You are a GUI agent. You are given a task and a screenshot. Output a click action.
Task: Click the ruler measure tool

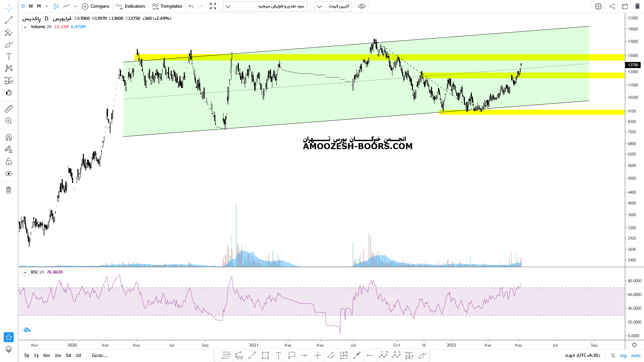9,109
